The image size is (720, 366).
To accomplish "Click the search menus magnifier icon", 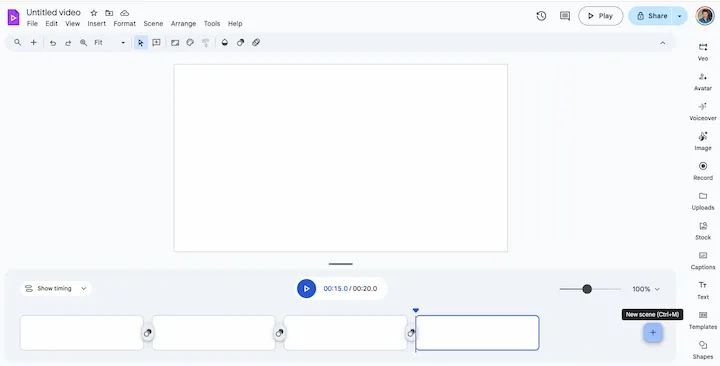I will (17, 42).
